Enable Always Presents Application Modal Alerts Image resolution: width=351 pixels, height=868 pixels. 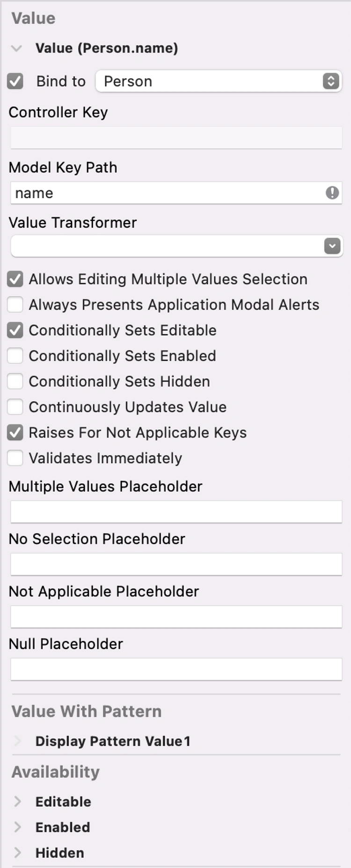[15, 305]
